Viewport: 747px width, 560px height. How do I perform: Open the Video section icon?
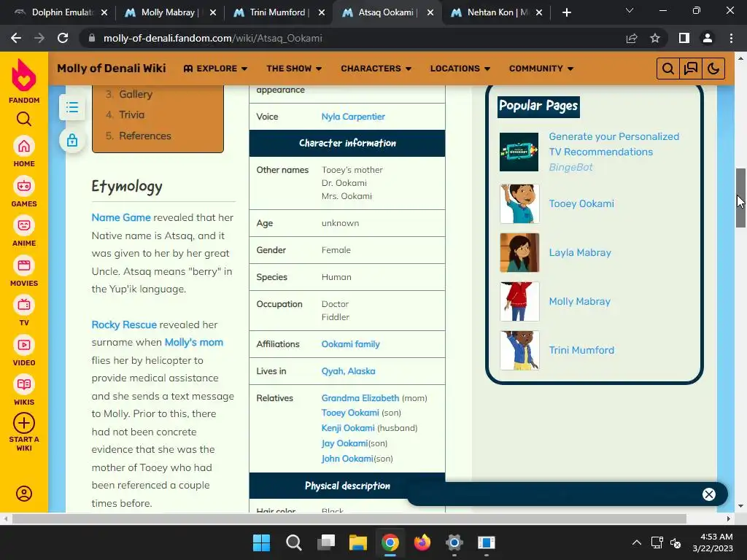24,345
